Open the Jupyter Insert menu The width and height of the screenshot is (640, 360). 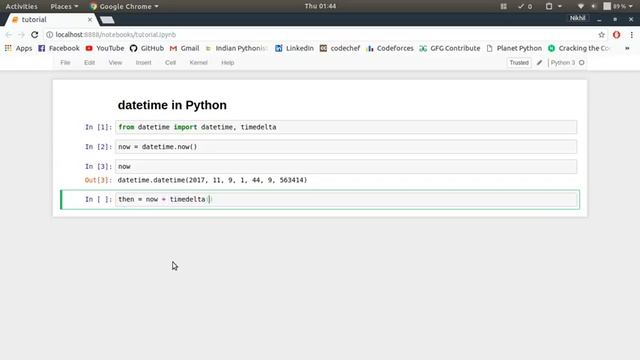click(143, 63)
